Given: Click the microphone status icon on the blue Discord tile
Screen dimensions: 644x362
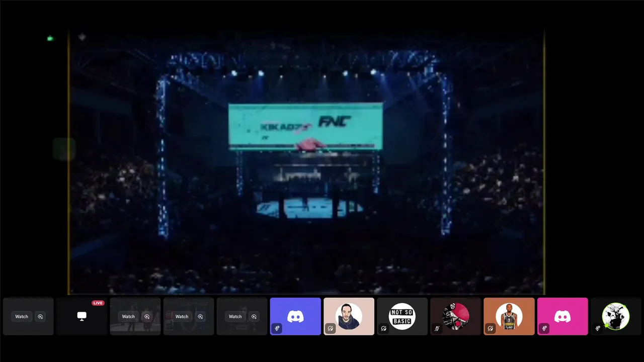Looking at the screenshot, I should 277,328.
